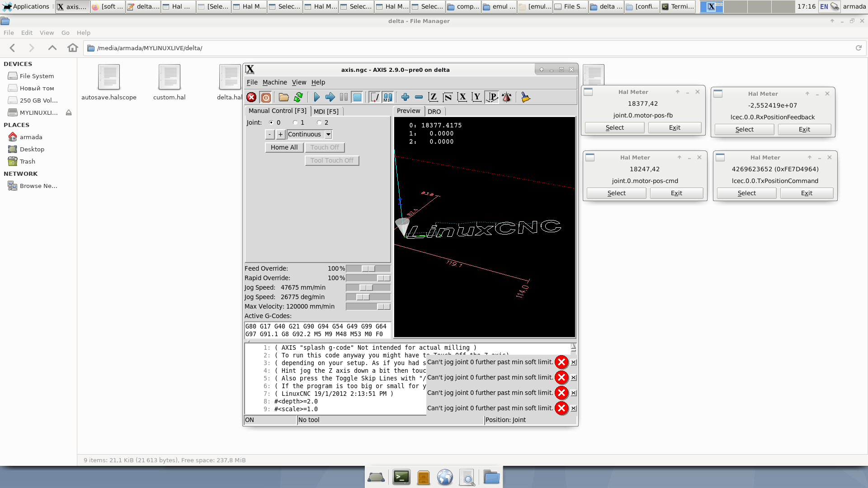The height and width of the screenshot is (488, 868).
Task: Open Trash in Places sidebar
Action: pyautogui.click(x=27, y=161)
